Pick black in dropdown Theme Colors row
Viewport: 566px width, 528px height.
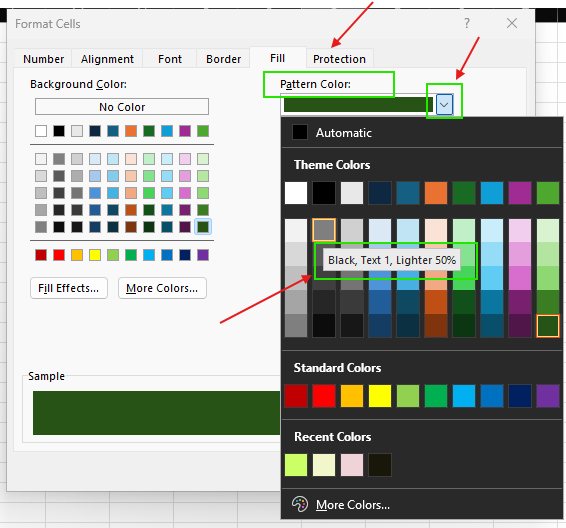click(x=324, y=193)
